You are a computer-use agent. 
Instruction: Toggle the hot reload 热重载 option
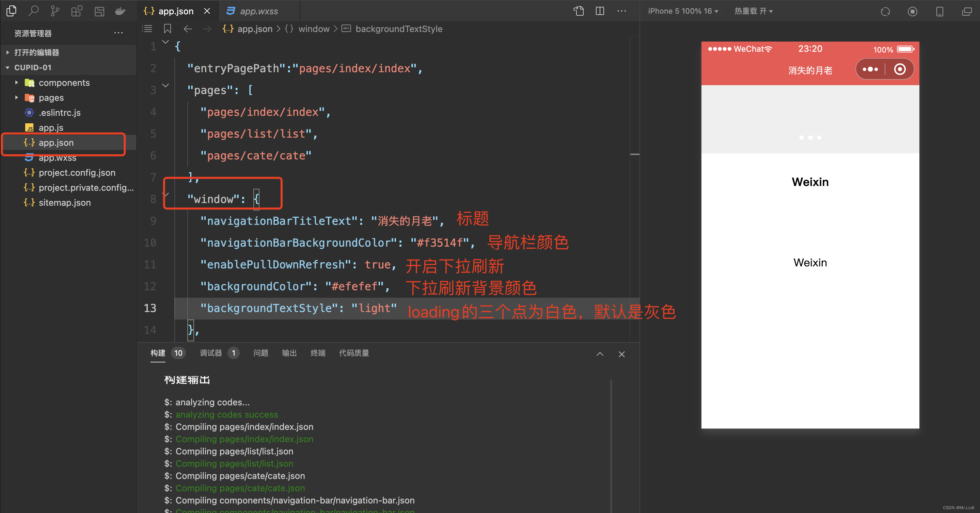click(753, 11)
